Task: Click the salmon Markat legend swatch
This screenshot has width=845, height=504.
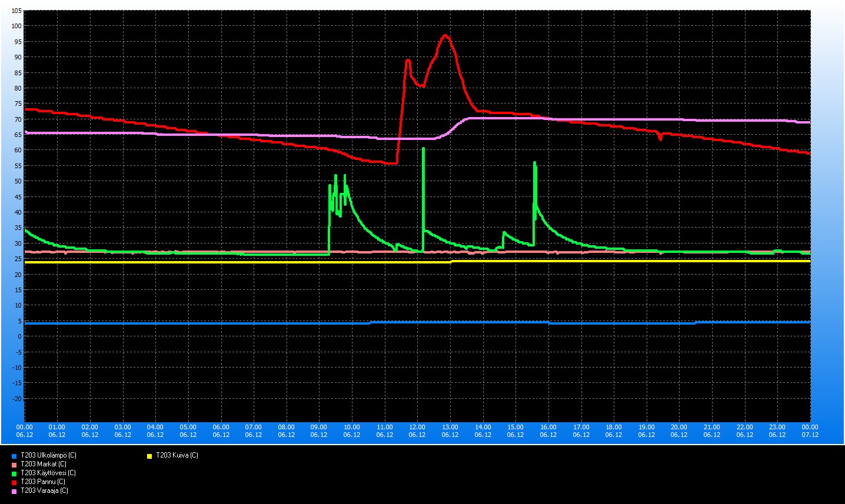Action: (14, 465)
